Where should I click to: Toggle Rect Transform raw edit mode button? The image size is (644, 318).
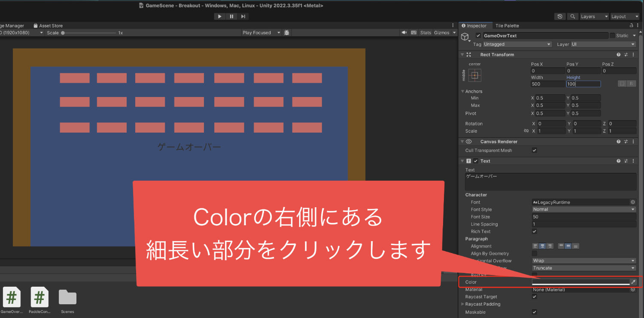point(631,84)
